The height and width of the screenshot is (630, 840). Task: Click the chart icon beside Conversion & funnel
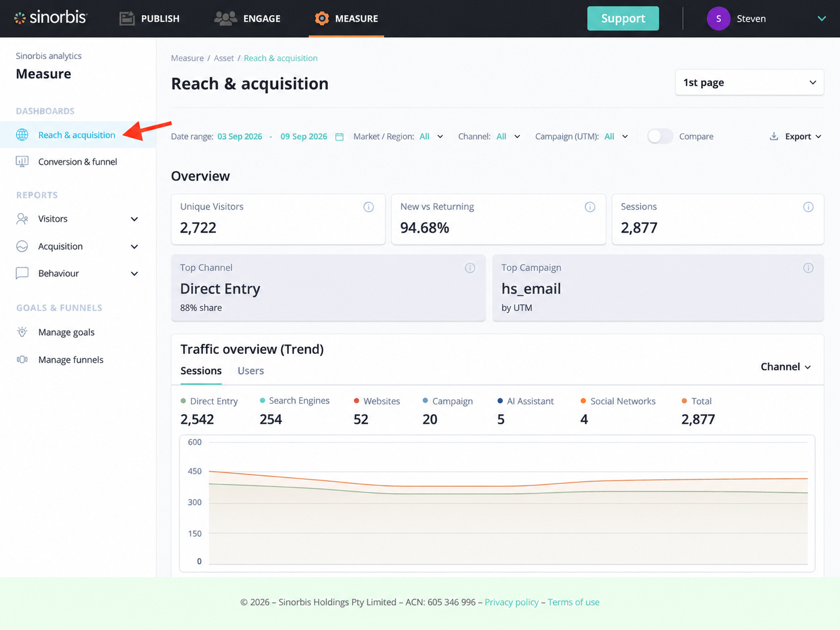tap(22, 162)
